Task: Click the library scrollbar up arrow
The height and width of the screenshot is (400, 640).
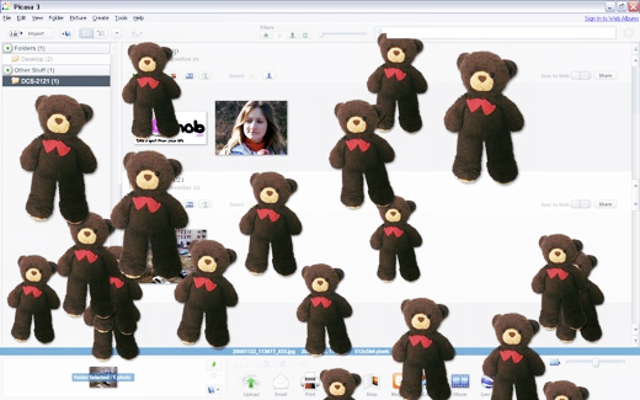Action: pos(635,49)
